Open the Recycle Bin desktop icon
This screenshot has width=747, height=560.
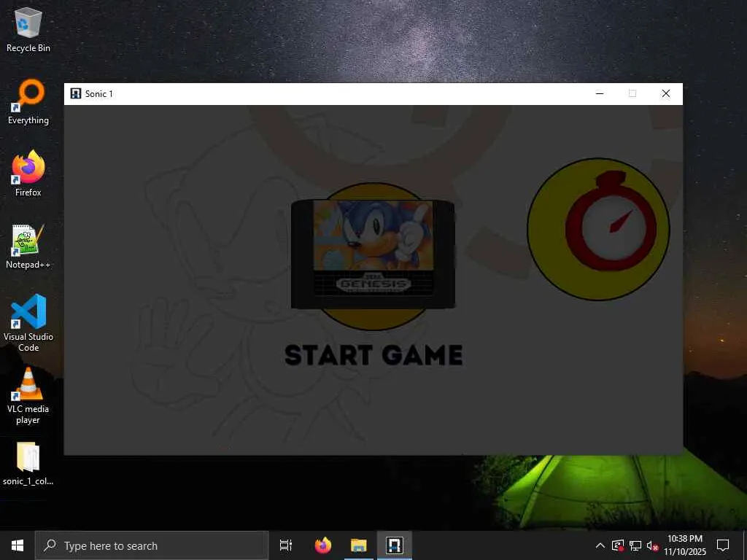(28, 29)
